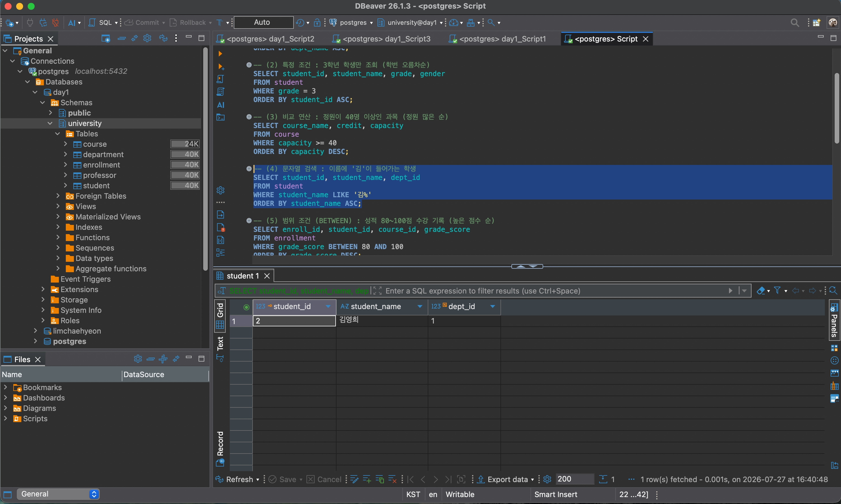841x504 pixels.
Task: Click the Projects configure gear icon
Action: pyautogui.click(x=147, y=38)
